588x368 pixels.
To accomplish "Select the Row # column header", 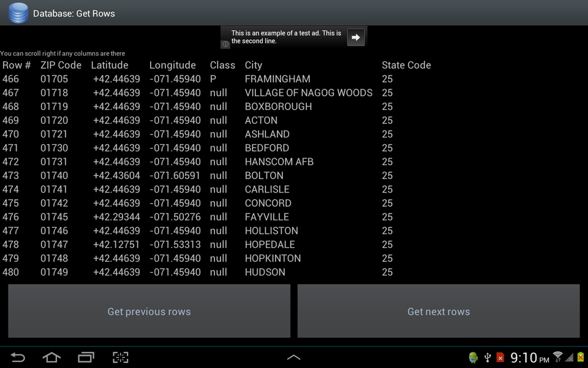I will coord(17,65).
